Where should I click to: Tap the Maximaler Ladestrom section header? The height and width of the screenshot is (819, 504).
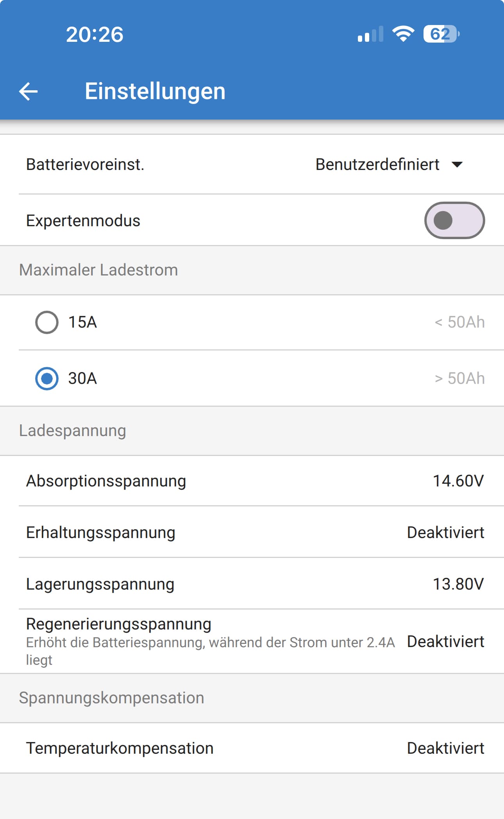[98, 270]
